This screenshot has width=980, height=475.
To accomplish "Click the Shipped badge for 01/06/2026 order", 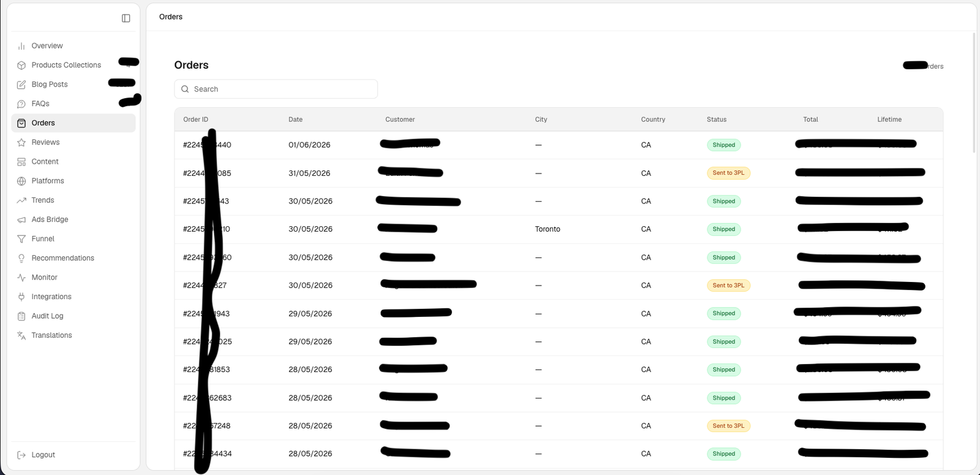I will coord(724,145).
